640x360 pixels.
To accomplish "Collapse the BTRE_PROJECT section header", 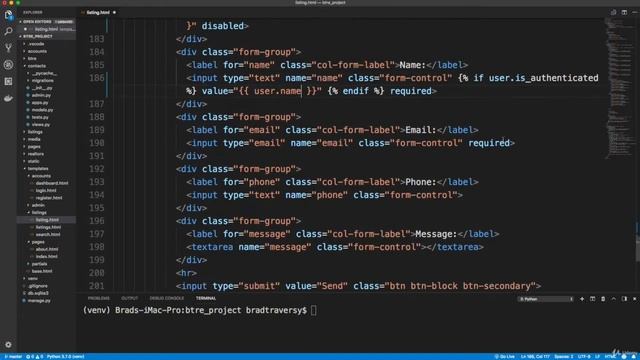I will coord(38,36).
